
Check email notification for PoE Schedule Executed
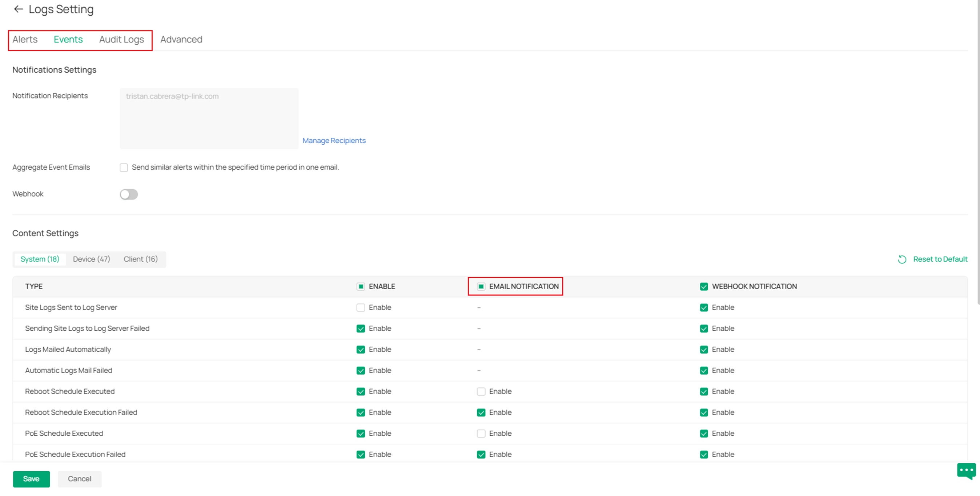481,434
